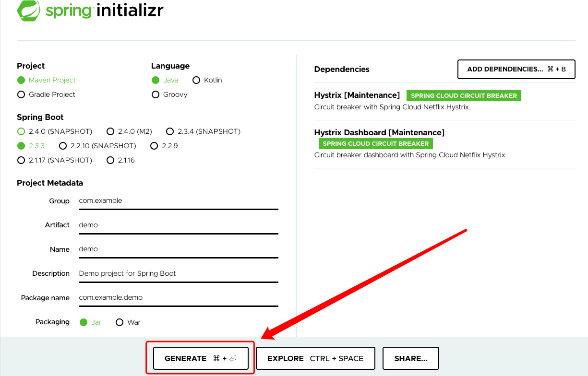The height and width of the screenshot is (376, 588).
Task: Open the Share dialog
Action: pyautogui.click(x=411, y=358)
